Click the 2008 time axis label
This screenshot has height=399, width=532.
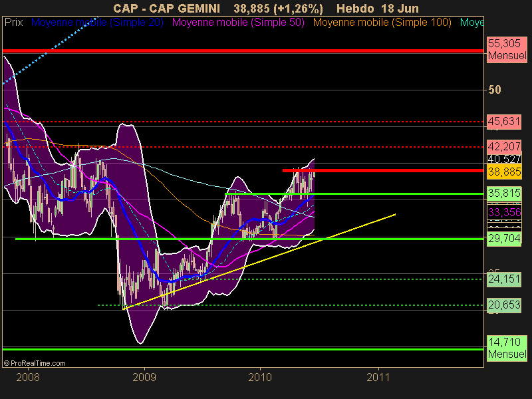coord(28,377)
